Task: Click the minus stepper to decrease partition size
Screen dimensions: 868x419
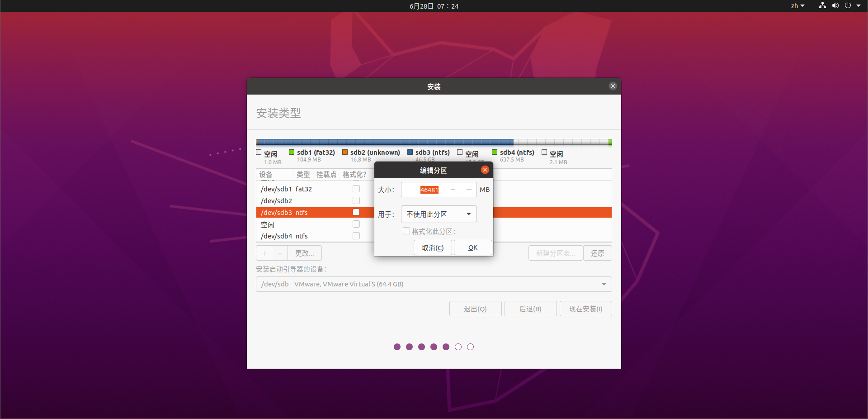Action: (453, 190)
